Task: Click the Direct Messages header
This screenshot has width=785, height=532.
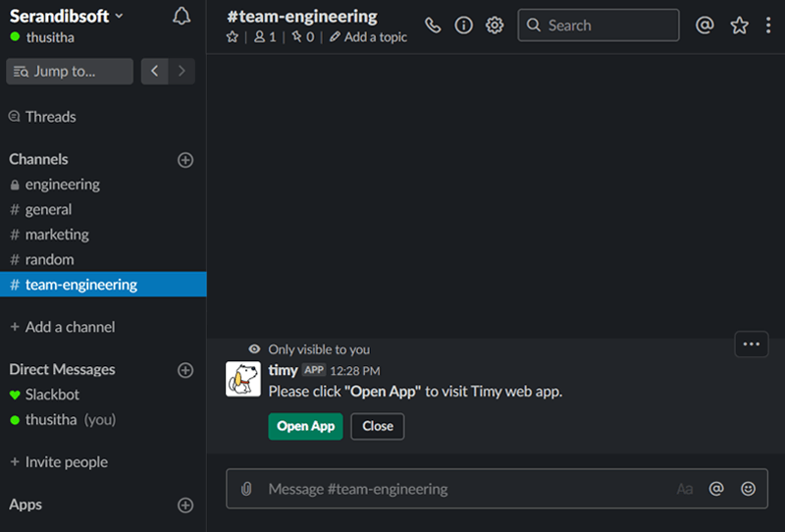Action: 62,369
